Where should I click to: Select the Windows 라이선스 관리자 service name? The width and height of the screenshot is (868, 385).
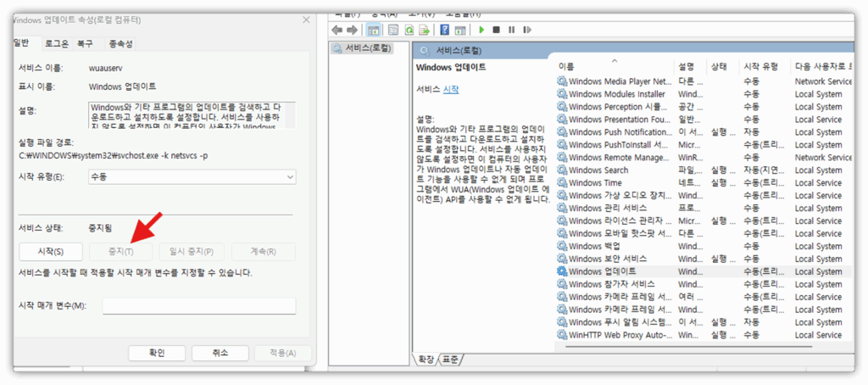point(620,221)
